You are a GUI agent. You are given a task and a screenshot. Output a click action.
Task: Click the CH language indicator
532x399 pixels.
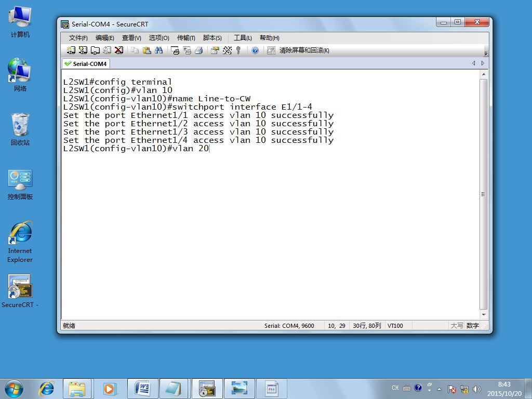click(x=395, y=388)
